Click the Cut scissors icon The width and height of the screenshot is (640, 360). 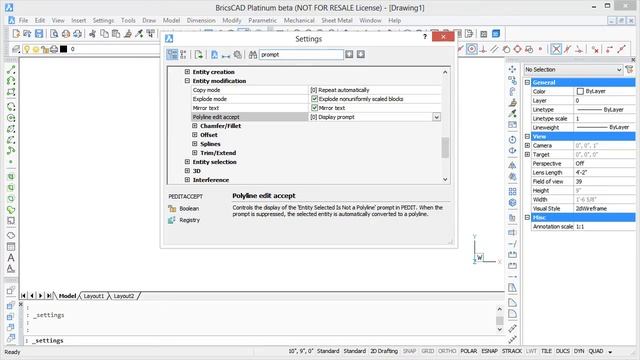pyautogui.click(x=92, y=34)
